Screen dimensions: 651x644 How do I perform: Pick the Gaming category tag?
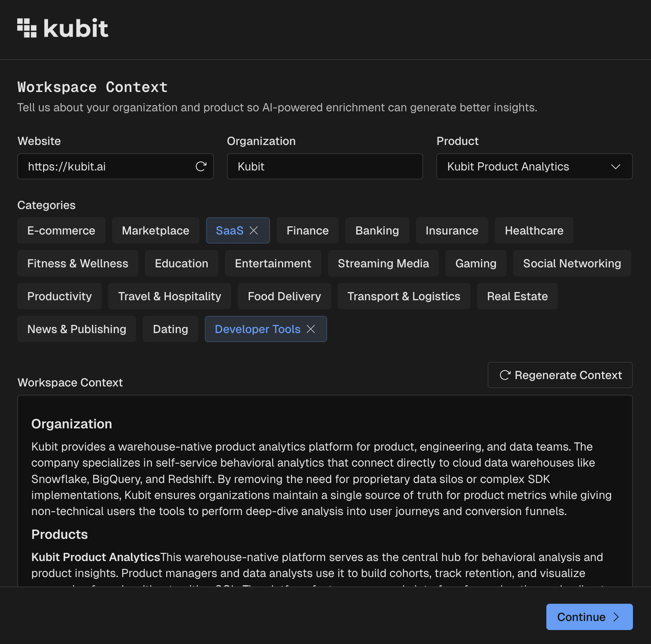pos(476,263)
